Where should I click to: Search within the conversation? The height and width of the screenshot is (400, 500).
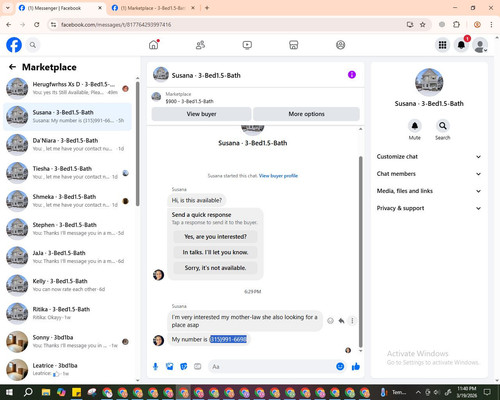click(443, 126)
